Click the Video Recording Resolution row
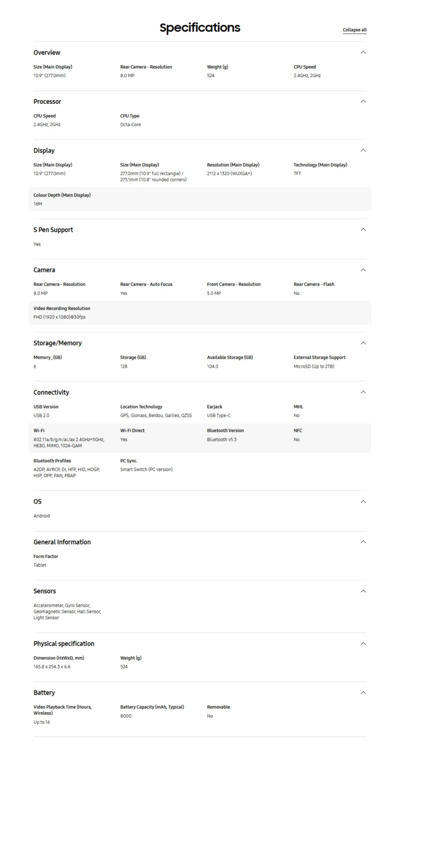Viewport: 434px width, 868px height. pyautogui.click(x=200, y=312)
